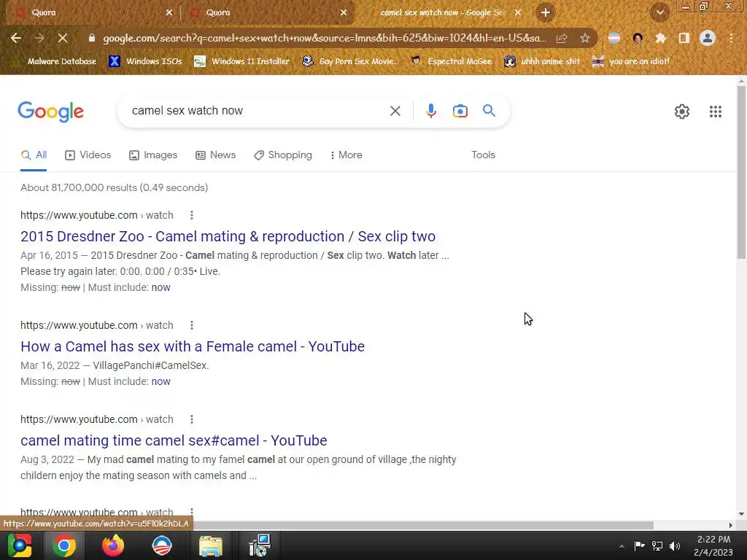Open the Google apps grid
The image size is (747, 560).
[x=715, y=112]
